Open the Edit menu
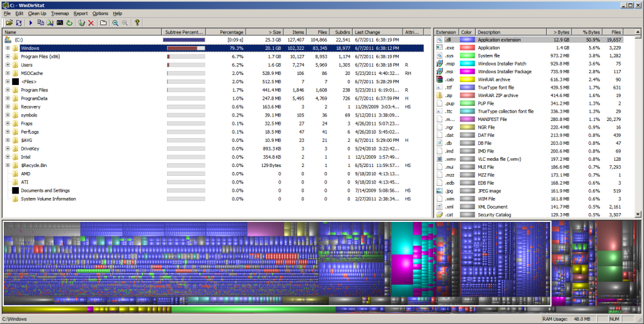 pos(20,13)
